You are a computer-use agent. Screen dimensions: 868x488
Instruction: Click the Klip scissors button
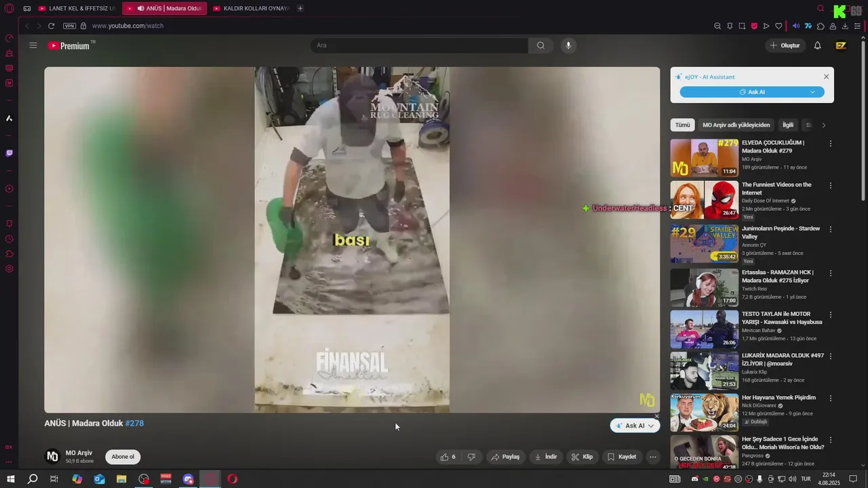pyautogui.click(x=582, y=457)
